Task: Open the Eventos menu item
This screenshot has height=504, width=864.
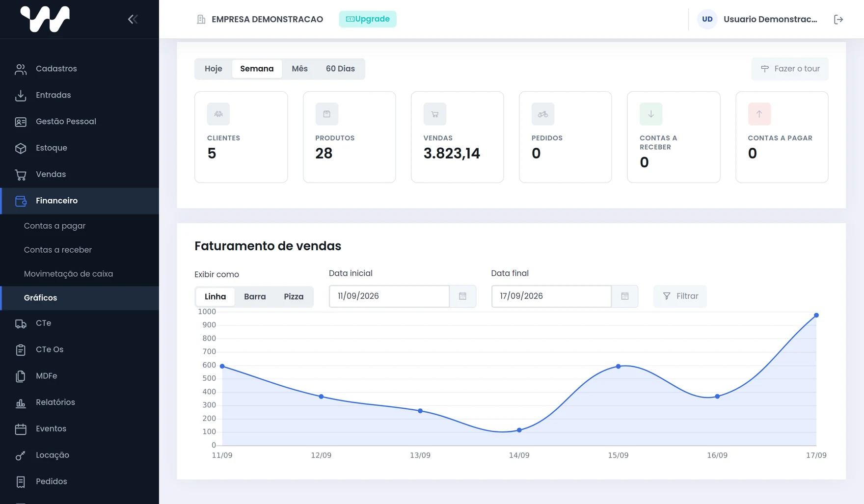Action: coord(80,429)
